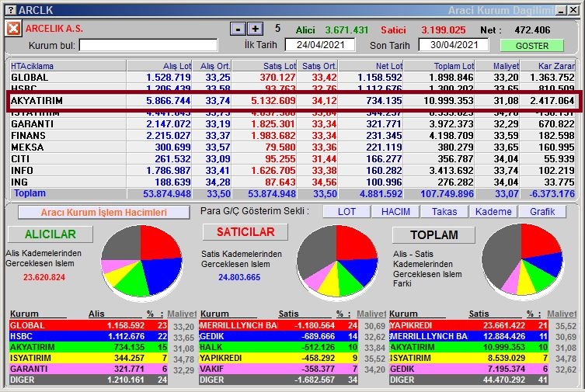The image size is (585, 392).
Task: Select the ING row in table
Action: click(x=292, y=182)
